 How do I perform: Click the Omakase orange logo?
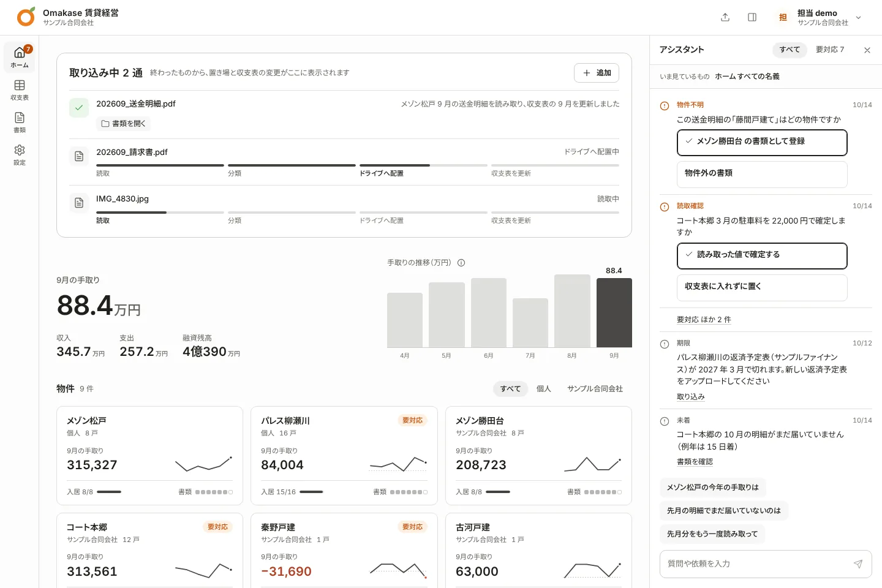[x=26, y=17]
